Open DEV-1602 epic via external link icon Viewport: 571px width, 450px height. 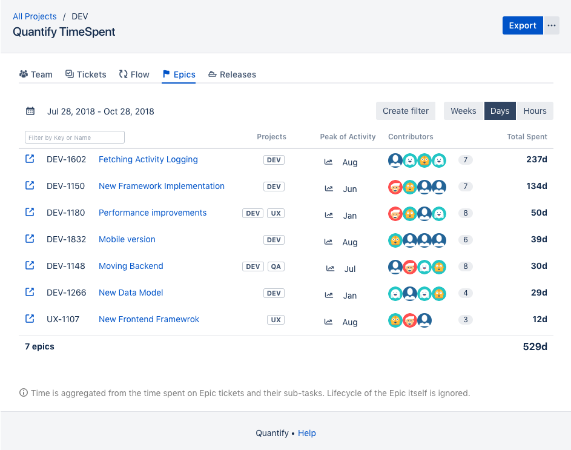29,159
